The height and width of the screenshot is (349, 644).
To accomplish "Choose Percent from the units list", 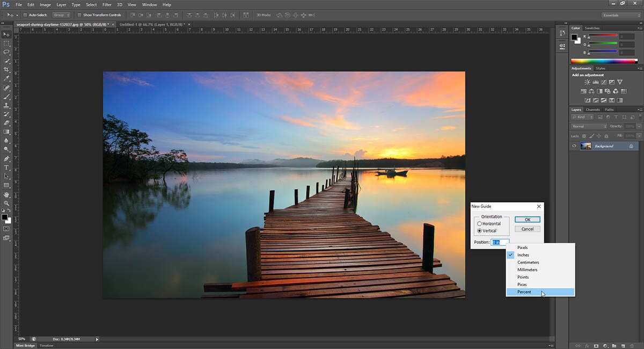I will [x=524, y=292].
